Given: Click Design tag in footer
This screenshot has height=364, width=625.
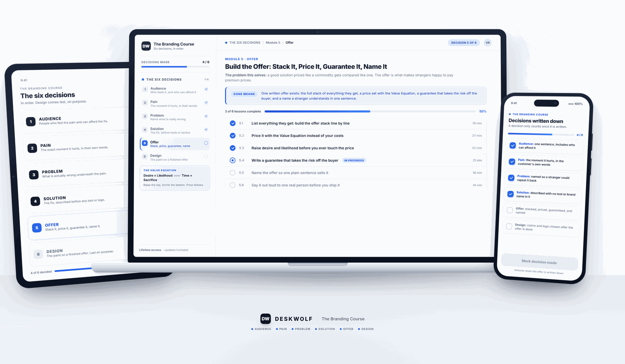Looking at the screenshot, I should click(x=366, y=329).
